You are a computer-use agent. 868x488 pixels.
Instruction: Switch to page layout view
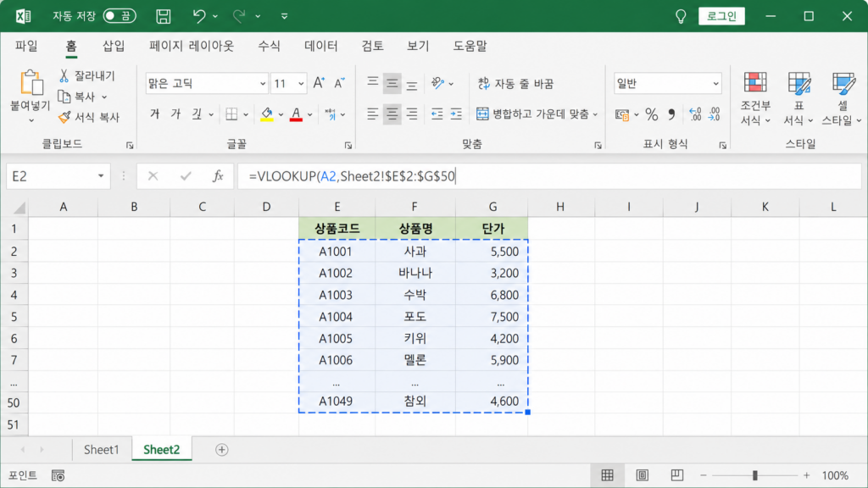click(x=643, y=475)
